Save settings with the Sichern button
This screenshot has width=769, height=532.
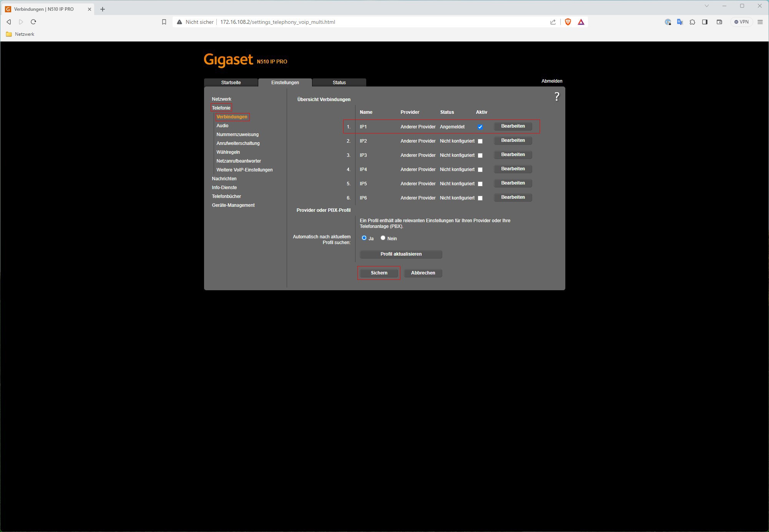tap(379, 273)
